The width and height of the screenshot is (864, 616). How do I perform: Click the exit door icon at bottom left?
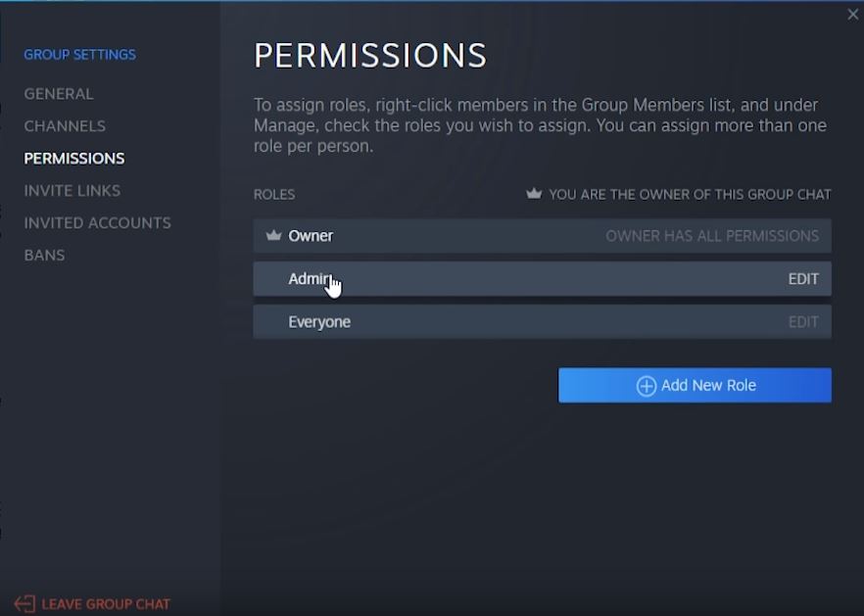pyautogui.click(x=24, y=604)
